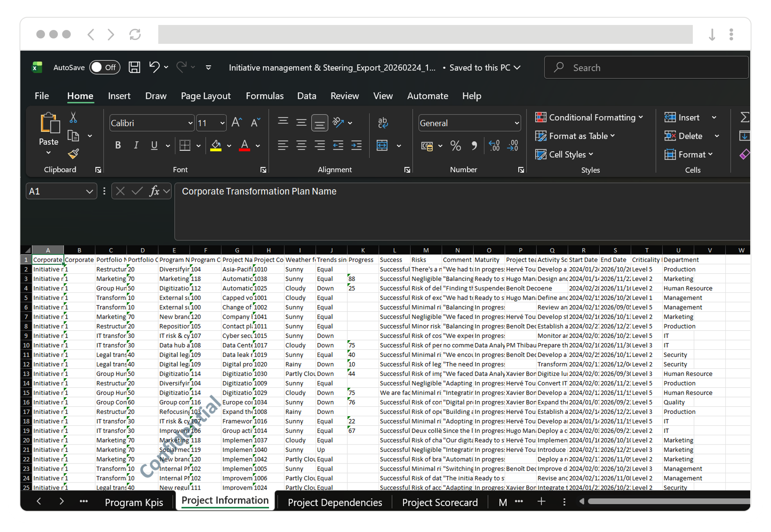Click the Merge & Center icon

pyautogui.click(x=382, y=145)
